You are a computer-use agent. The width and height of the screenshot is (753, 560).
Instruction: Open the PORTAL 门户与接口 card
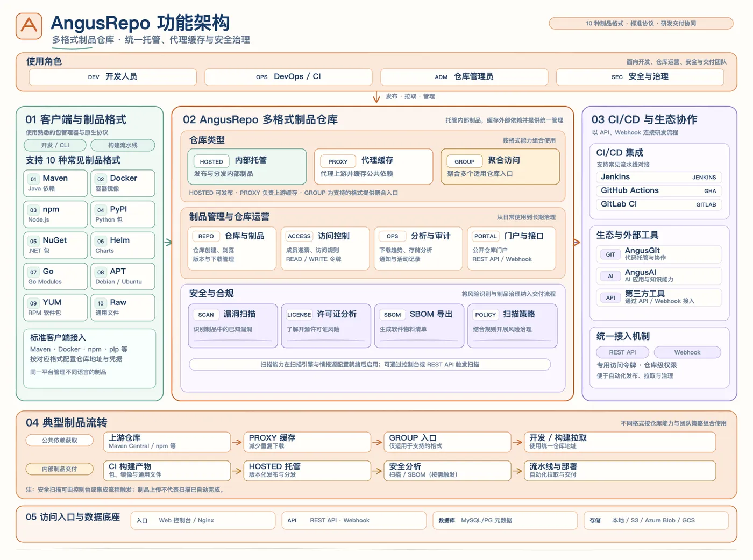coord(512,248)
